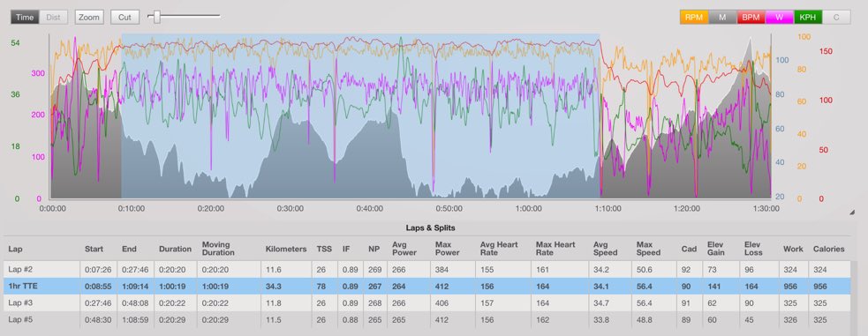Click the Avg Heart Rate column header
This screenshot has width=868, height=336.
[x=500, y=249]
